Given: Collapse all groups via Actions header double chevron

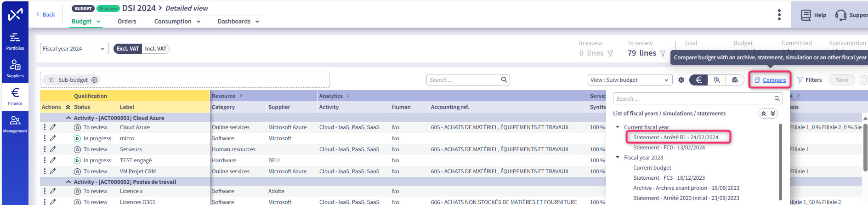Looking at the screenshot, I should 68,107.
